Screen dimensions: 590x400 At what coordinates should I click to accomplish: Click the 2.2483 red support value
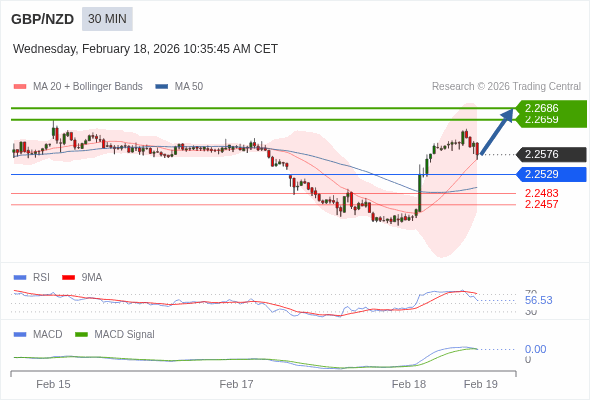click(541, 193)
